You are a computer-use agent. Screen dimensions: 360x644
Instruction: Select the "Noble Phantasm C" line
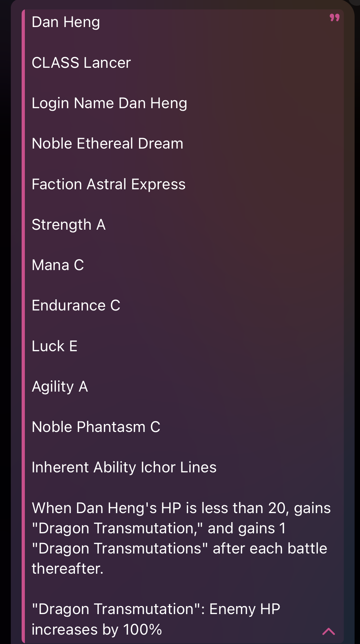coord(96,427)
